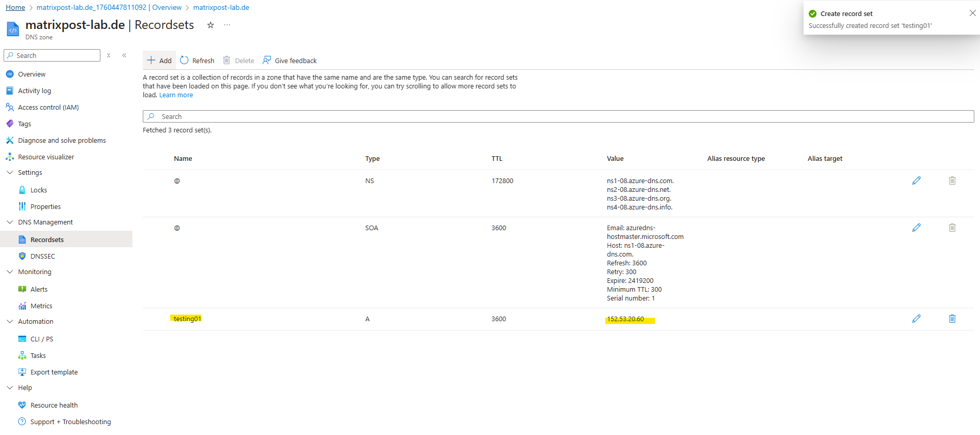Clear the sidebar search with X icon
Viewport: 980px width, 435px height.
click(109, 55)
